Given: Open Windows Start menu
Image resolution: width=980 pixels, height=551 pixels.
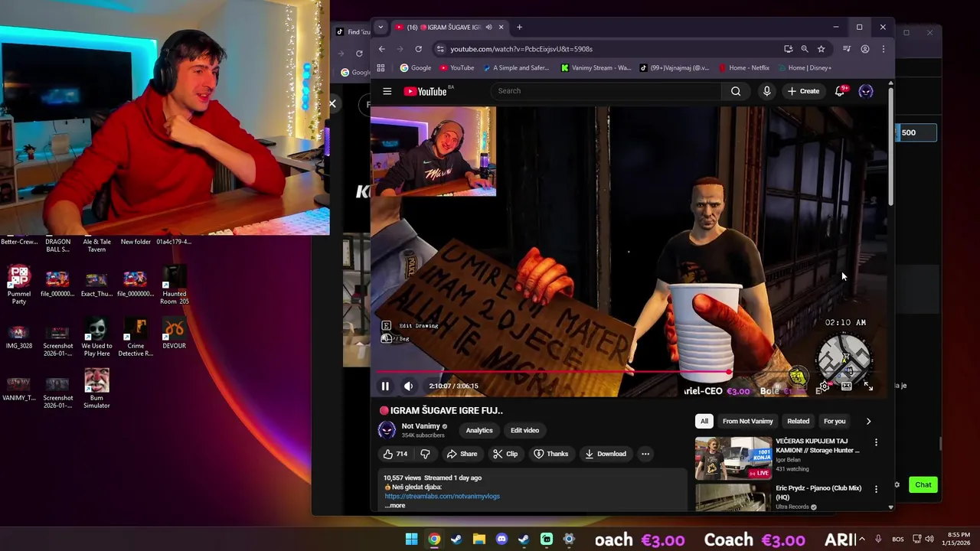Looking at the screenshot, I should click(411, 540).
